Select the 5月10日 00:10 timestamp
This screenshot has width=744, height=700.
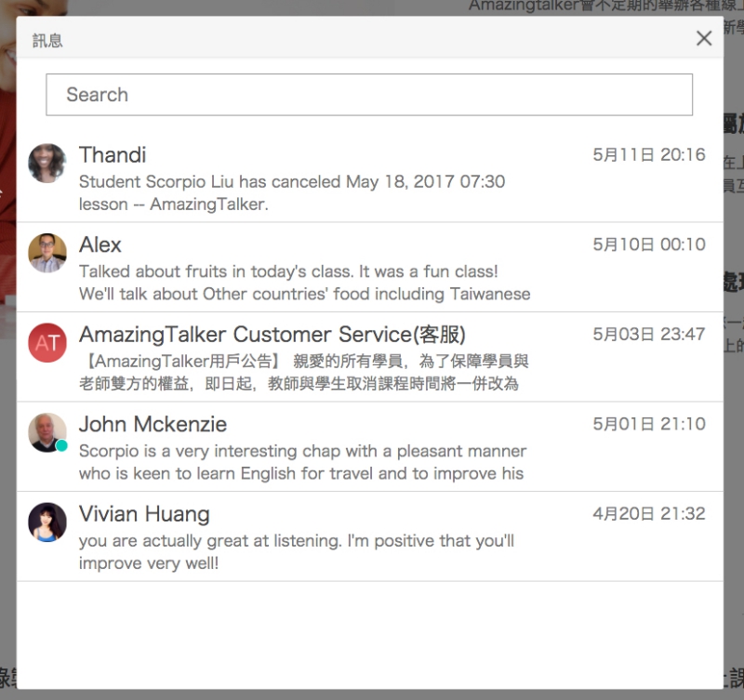pos(648,244)
